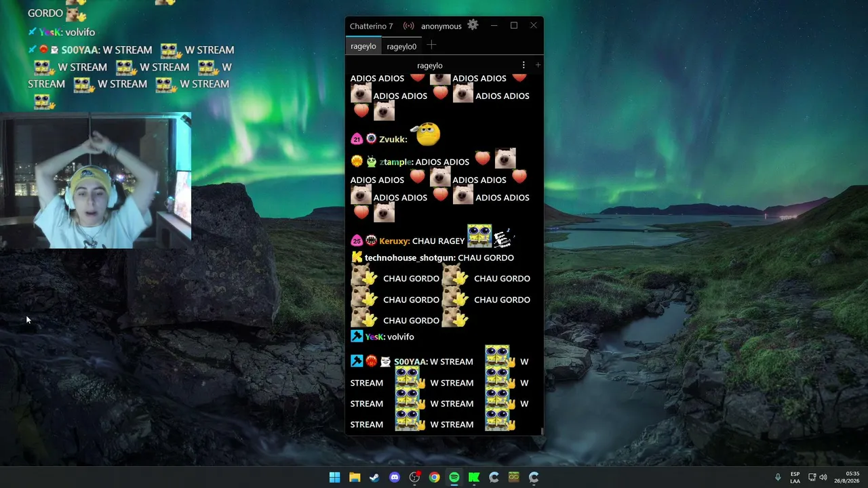Click Keruxy's pink 25 subscriber badge
Screen dimensions: 868x488
click(357, 241)
